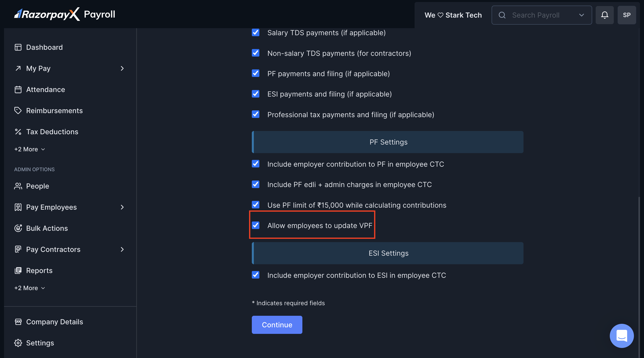Expand the Pay Employees chevron
The height and width of the screenshot is (358, 644).
pyautogui.click(x=122, y=207)
